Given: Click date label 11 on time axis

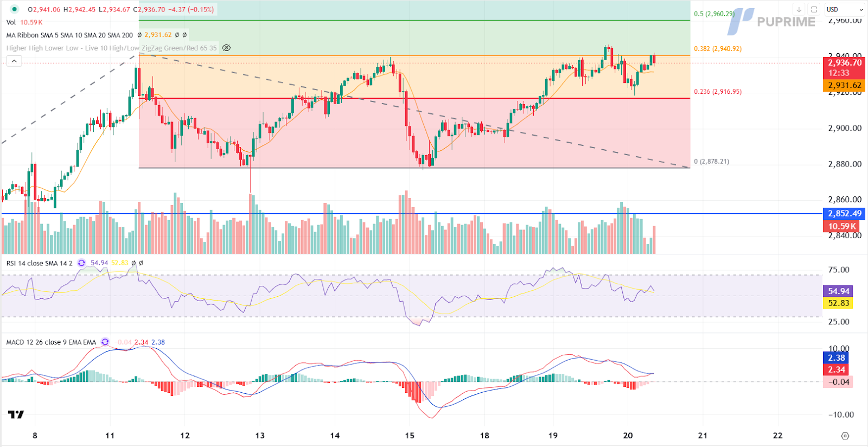Looking at the screenshot, I should coord(110,436).
